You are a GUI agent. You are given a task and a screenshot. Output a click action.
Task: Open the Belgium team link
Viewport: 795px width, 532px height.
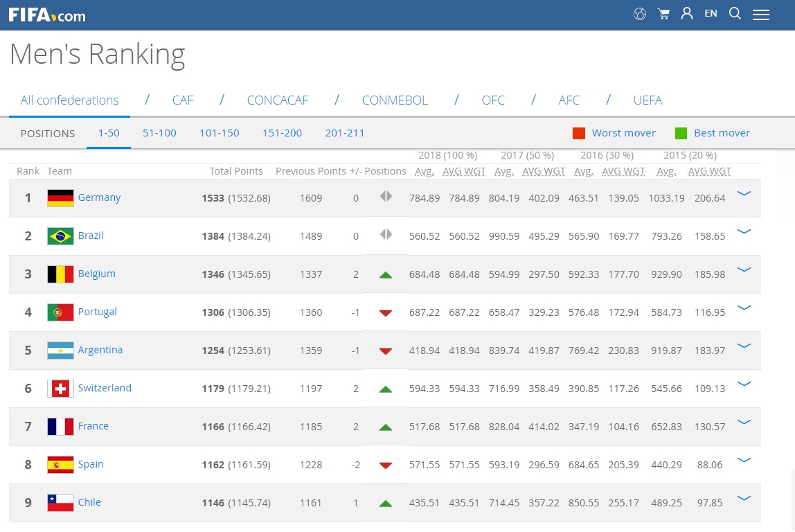coord(96,274)
